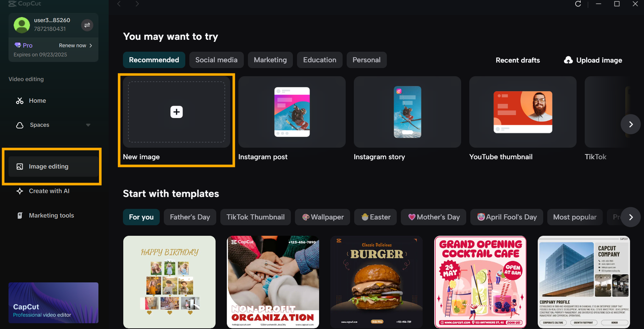Open Home from the sidebar
This screenshot has width=644, height=329.
coord(37,101)
